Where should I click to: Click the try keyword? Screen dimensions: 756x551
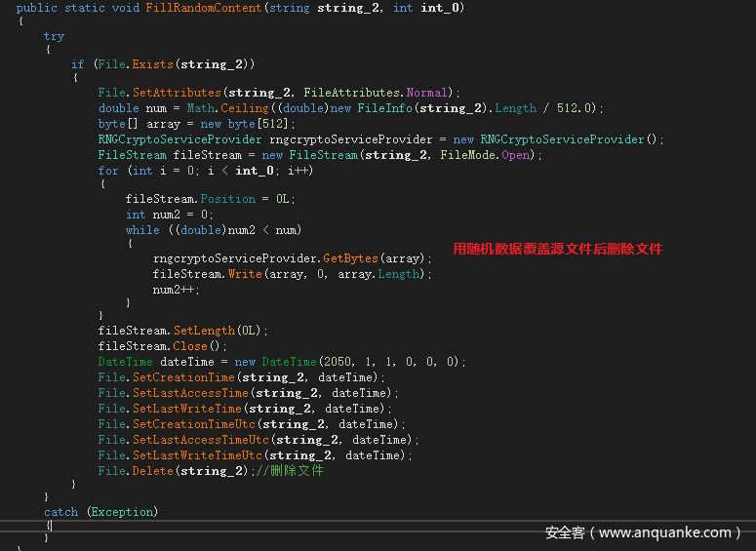point(54,36)
